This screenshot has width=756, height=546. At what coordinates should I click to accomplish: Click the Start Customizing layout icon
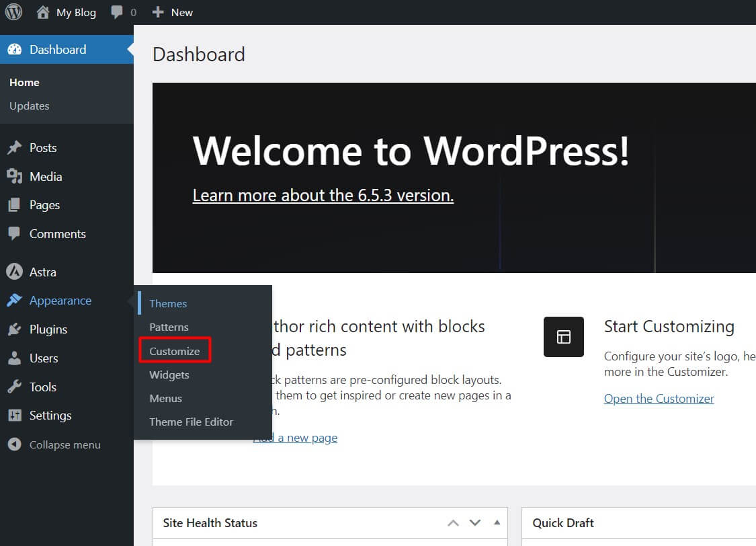pyautogui.click(x=563, y=337)
